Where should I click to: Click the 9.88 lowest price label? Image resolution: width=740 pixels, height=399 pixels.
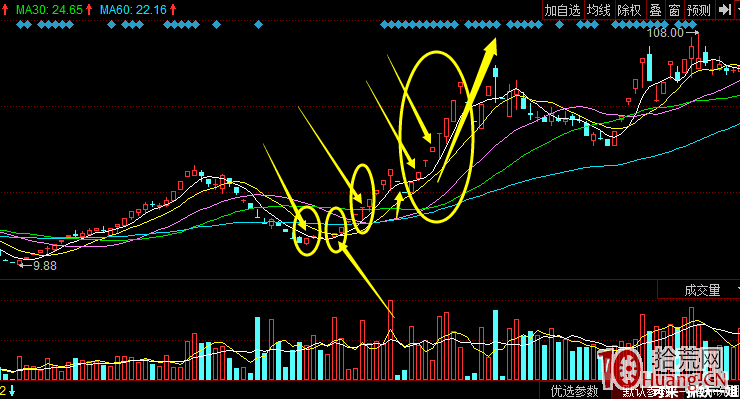45,266
